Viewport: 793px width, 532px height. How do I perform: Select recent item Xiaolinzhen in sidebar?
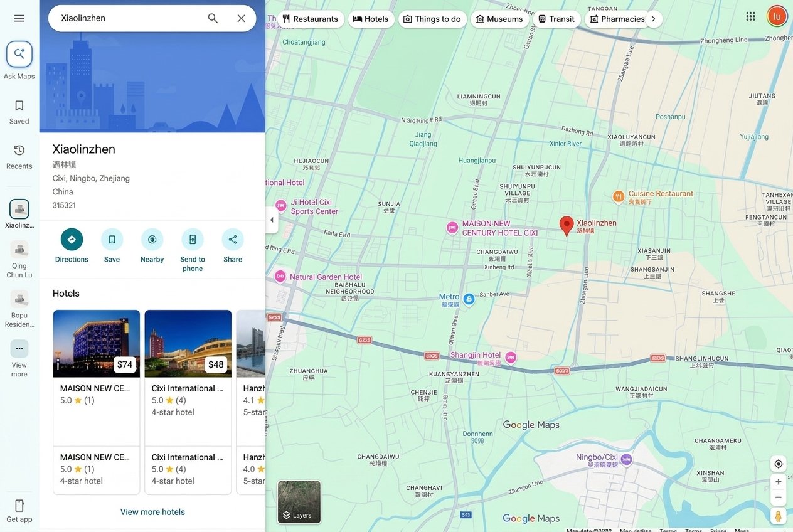coord(19,214)
